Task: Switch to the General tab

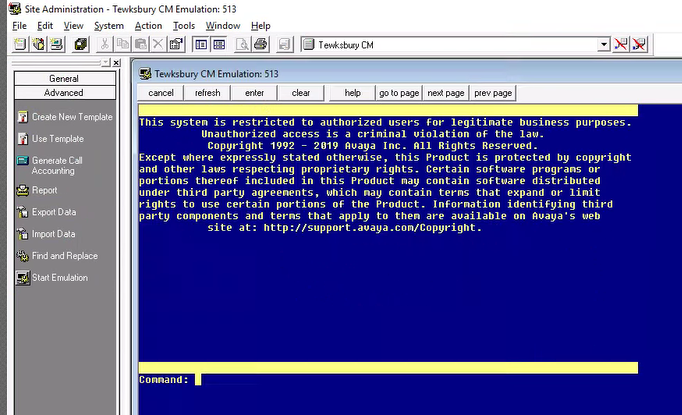Action: tap(65, 79)
